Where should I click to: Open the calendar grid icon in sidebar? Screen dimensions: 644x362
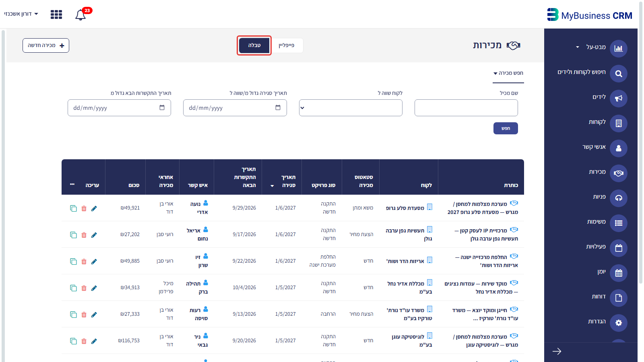[619, 273]
